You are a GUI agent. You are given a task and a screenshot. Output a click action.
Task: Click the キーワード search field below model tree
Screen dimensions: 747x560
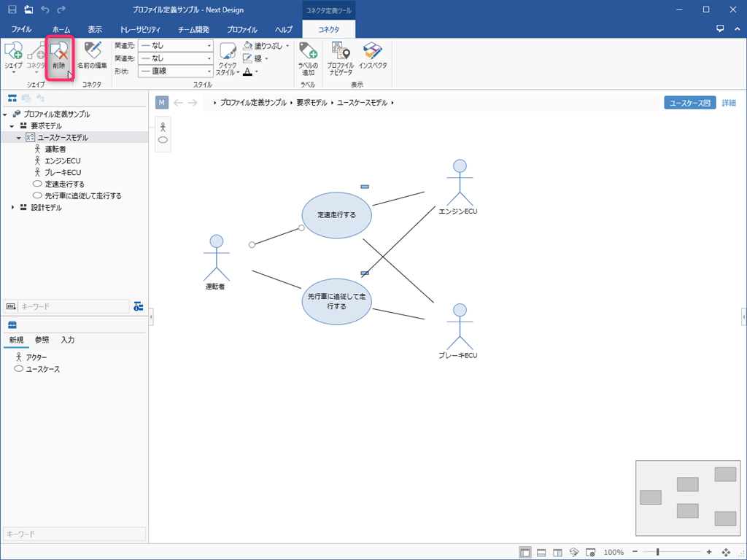[x=73, y=306]
